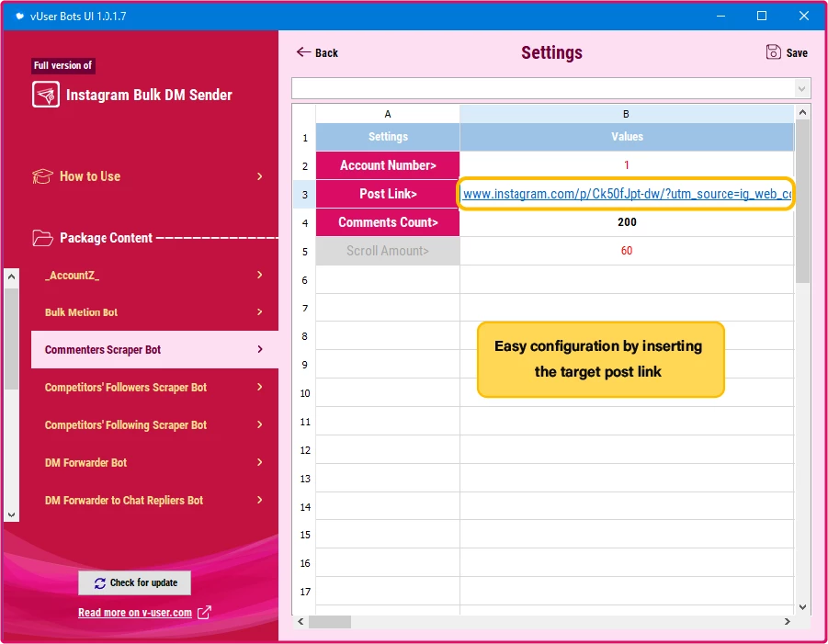This screenshot has height=644, width=828.
Task: Click the grid vertical scroll down arrow
Action: (802, 607)
